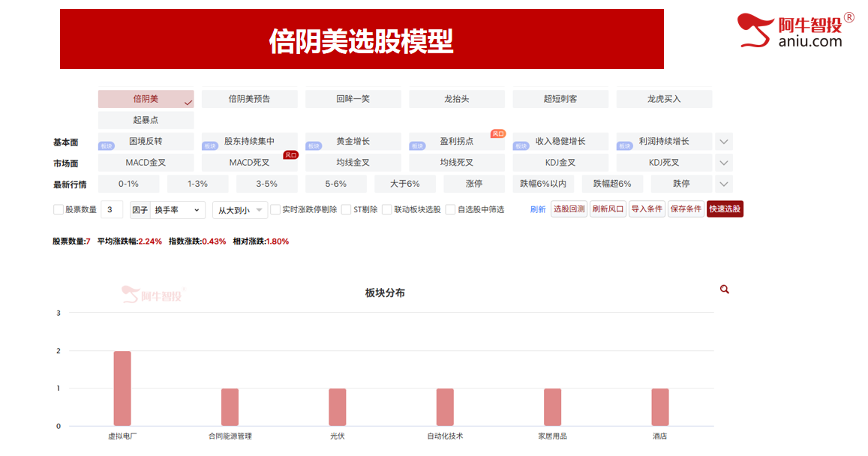This screenshot has height=456, width=868.
Task: Check the 联动板块选股 option
Action: tap(387, 209)
